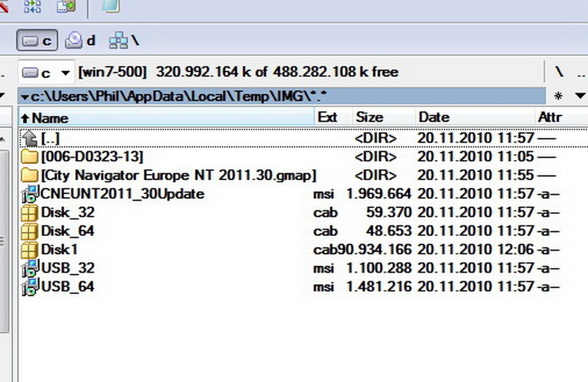The width and height of the screenshot is (588, 382).
Task: Select the Disk1 cab archive icon
Action: (x=29, y=250)
